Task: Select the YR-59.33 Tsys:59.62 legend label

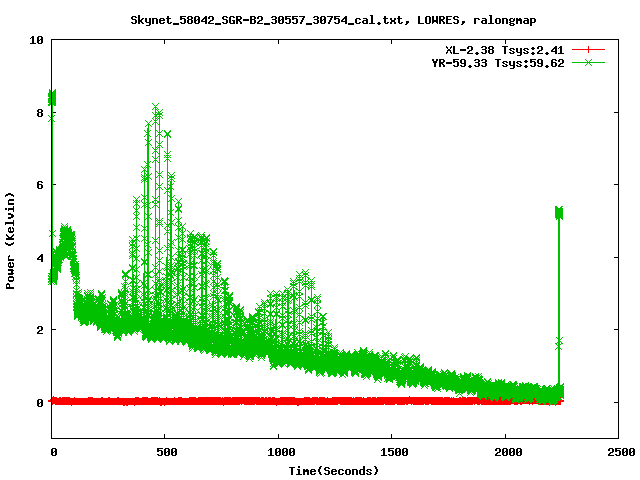Action: coord(498,63)
